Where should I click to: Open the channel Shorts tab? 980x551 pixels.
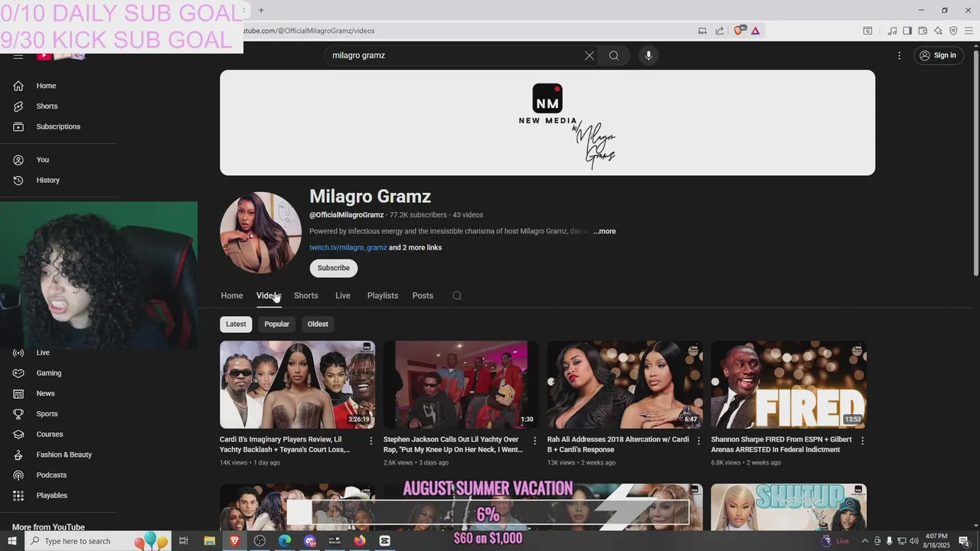[306, 295]
